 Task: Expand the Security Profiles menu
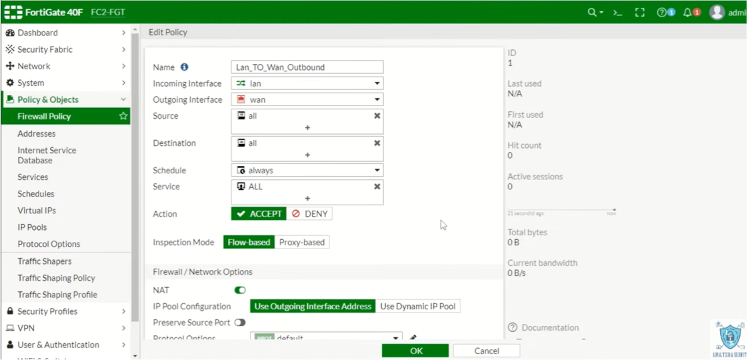click(x=65, y=311)
